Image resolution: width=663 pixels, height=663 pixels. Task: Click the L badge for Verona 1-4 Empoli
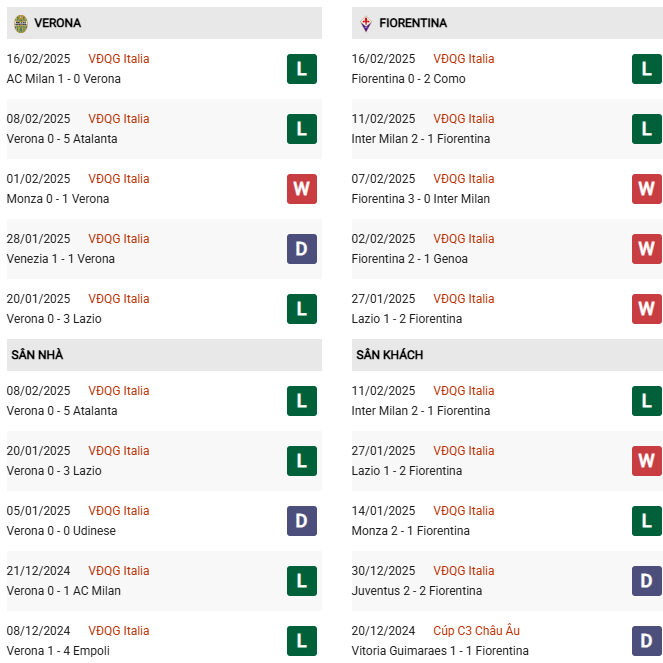(x=301, y=641)
